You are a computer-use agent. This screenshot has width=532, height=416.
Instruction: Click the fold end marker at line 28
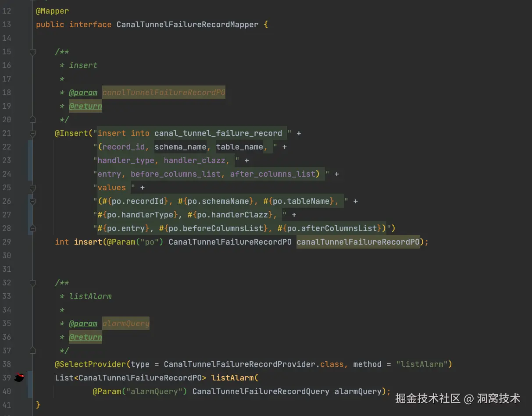tap(32, 228)
